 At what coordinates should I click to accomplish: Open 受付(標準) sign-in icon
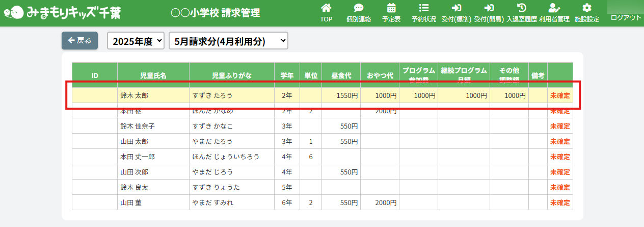(456, 8)
